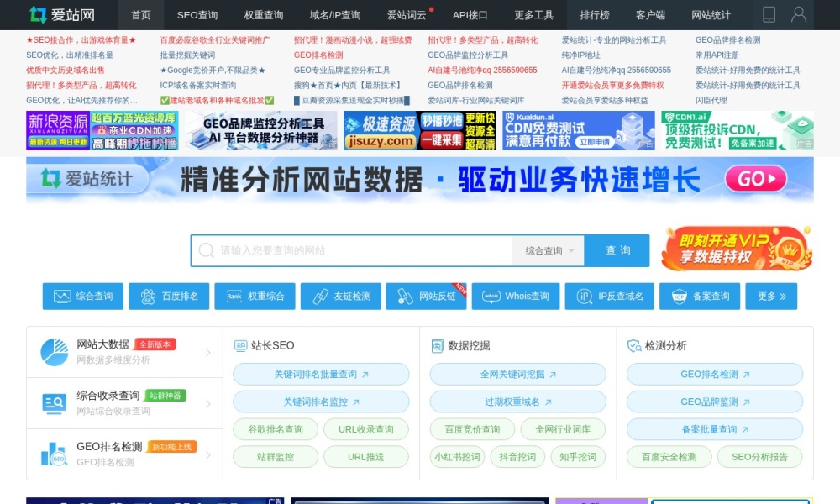Open 百度竞价查询 pill link
The height and width of the screenshot is (504, 840).
coord(472,429)
